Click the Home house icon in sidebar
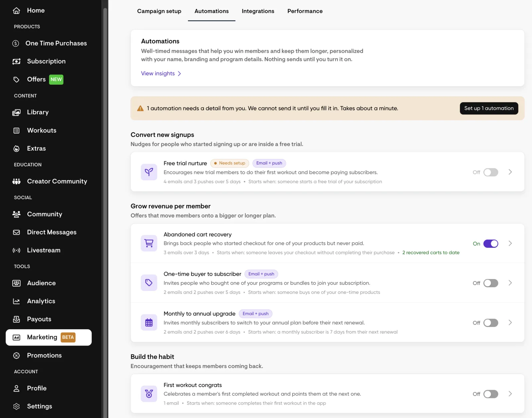This screenshot has height=418, width=532. click(16, 11)
